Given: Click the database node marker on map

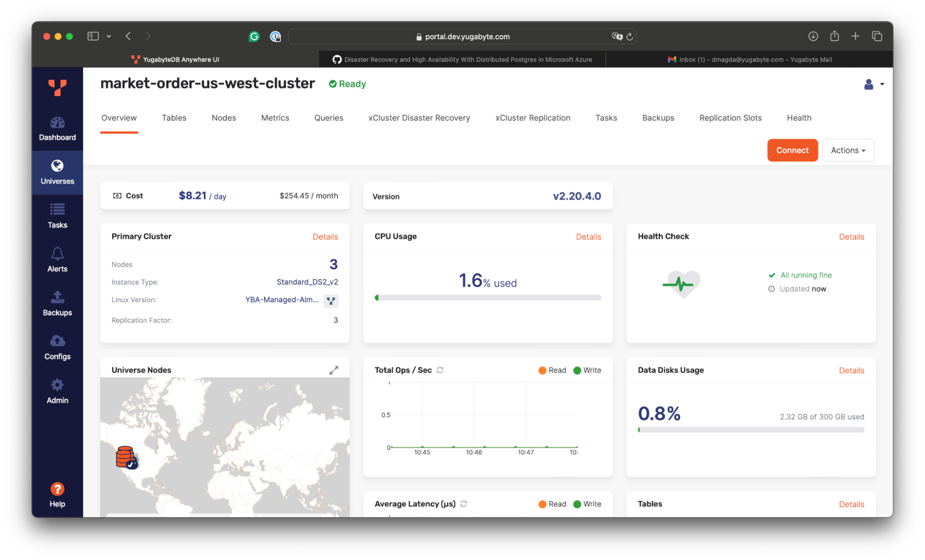Looking at the screenshot, I should click(125, 457).
